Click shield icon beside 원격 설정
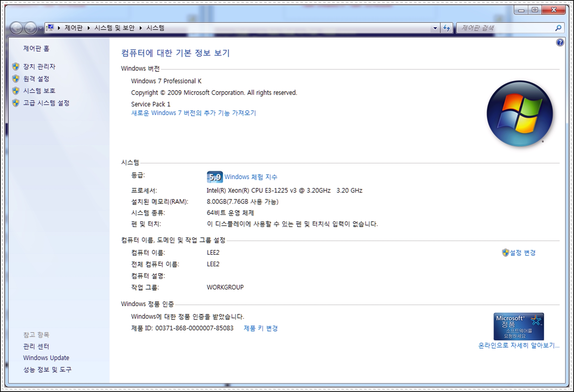The height and width of the screenshot is (392, 574). tap(16, 79)
